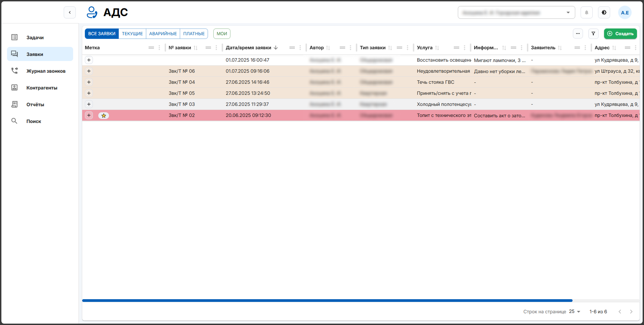Image resolution: width=644 pixels, height=325 pixels.
Task: Expand the row for Звк/Т № 06
Action: [89, 71]
